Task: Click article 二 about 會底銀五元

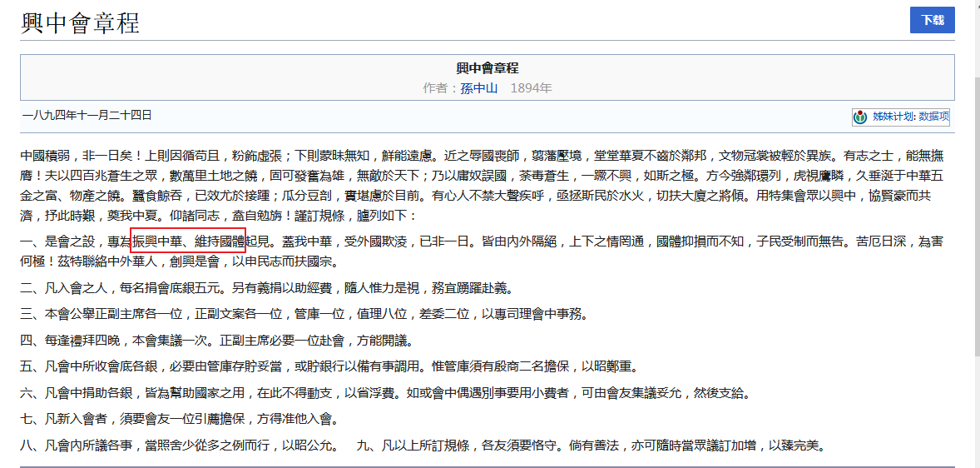Action: [x=266, y=288]
